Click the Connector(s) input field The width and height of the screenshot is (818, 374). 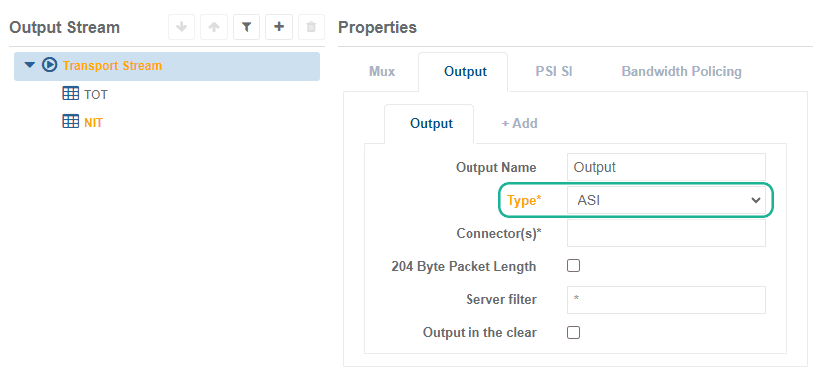666,233
